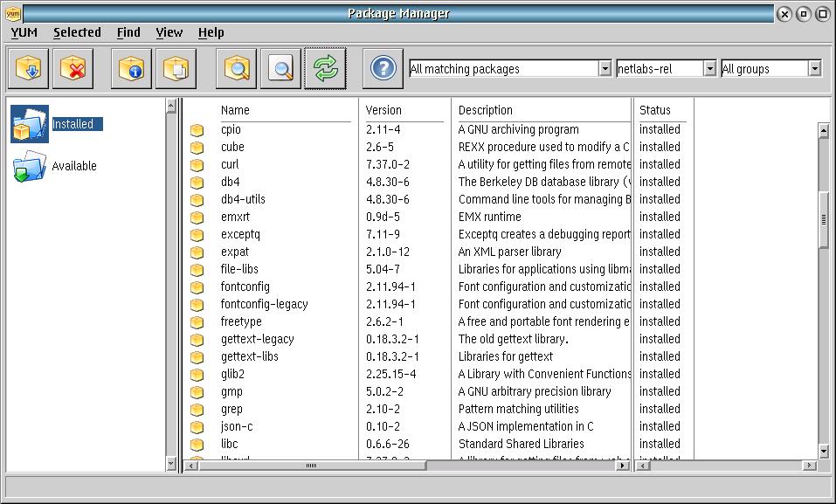Sort by the Version column header
Viewport: 836px width, 504px height.
tap(383, 110)
